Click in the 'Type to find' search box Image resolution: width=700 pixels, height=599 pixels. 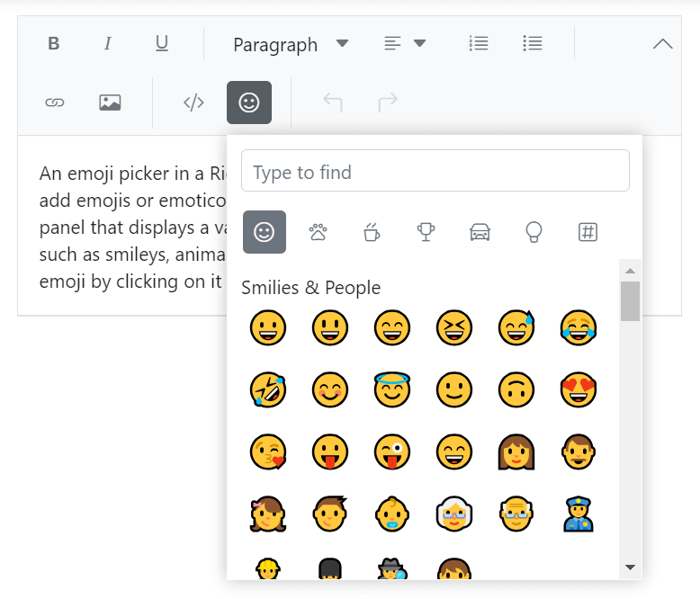coord(435,171)
